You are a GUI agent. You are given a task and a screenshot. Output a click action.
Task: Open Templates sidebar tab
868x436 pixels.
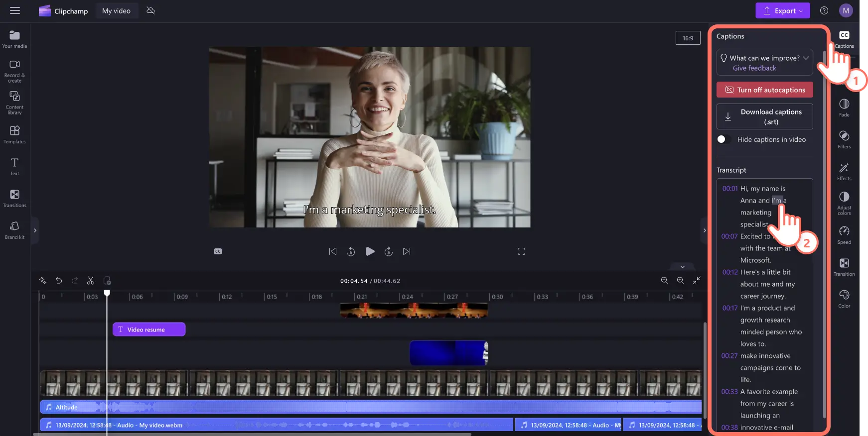[14, 135]
